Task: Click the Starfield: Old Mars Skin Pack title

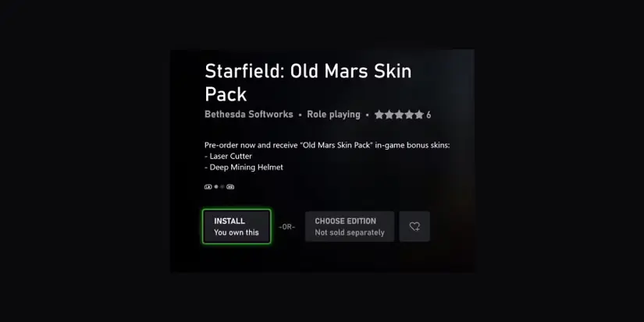Action: (x=308, y=83)
